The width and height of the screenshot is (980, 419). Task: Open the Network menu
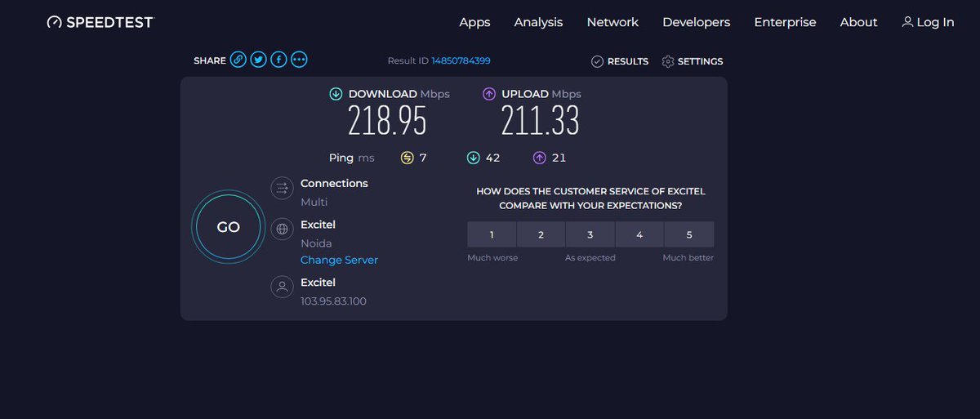point(612,22)
